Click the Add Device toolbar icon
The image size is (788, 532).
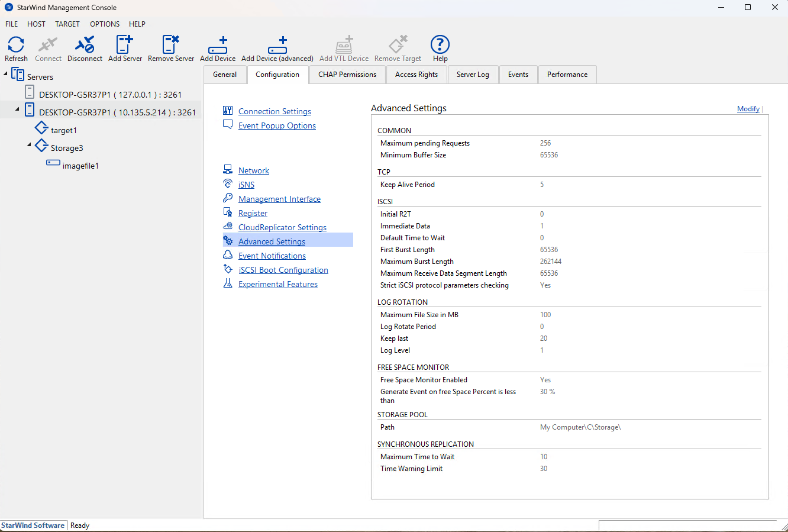coord(218,45)
